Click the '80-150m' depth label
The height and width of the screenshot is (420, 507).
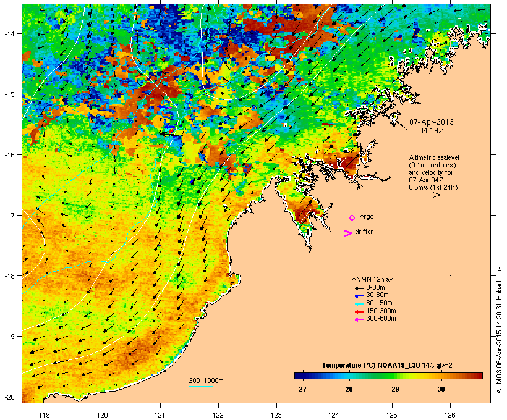(x=379, y=303)
